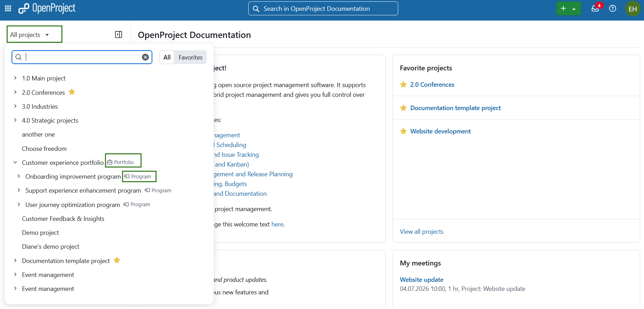This screenshot has height=309, width=644.
Task: Click the star next to 2.0 Conferences in list
Action: click(72, 92)
